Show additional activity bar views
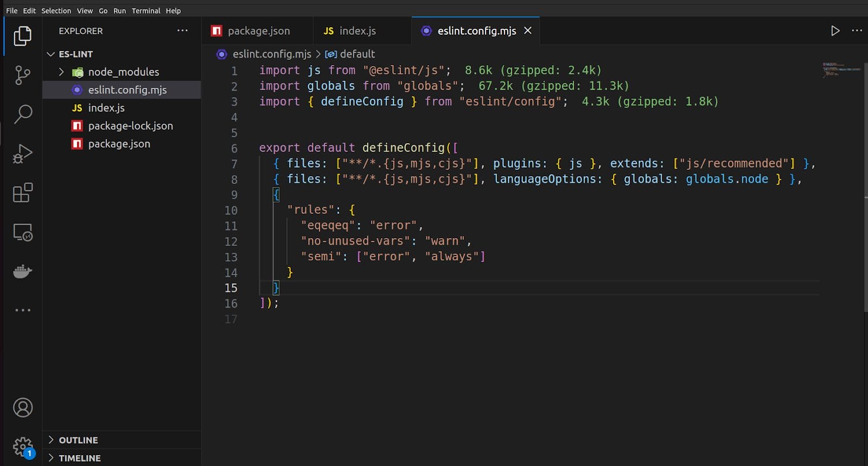Screen dimensions: 868x466 click(x=22, y=310)
